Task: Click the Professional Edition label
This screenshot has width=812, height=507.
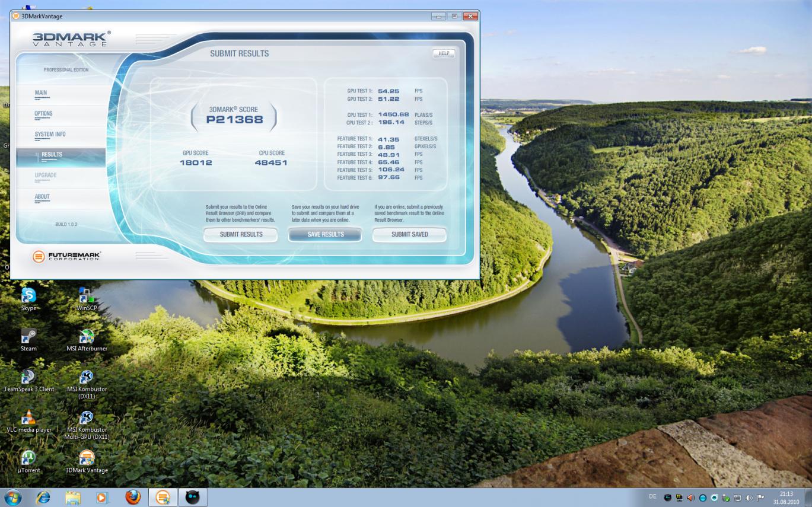Action: pos(66,70)
